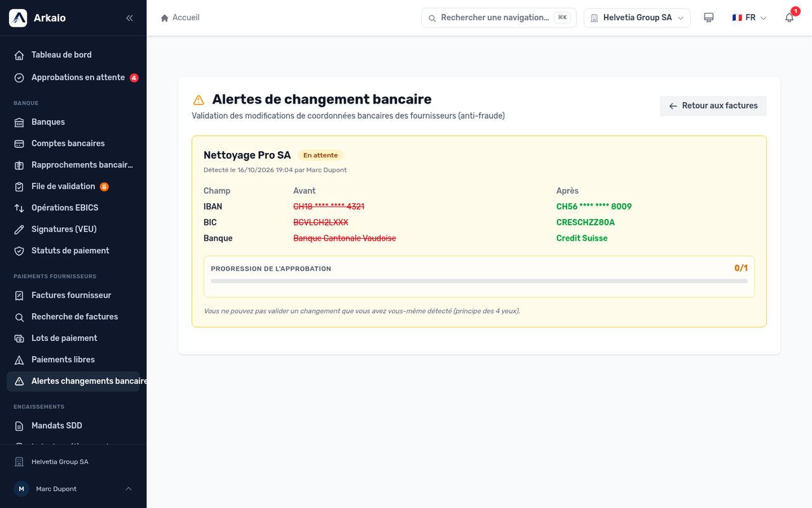The height and width of the screenshot is (508, 812).
Task: Click Helvetia Group SA in sidebar footer
Action: (60, 462)
